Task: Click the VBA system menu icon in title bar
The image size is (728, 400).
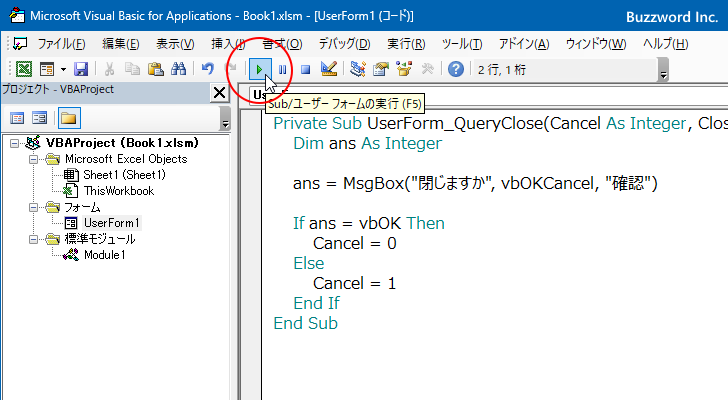Action: tap(17, 16)
